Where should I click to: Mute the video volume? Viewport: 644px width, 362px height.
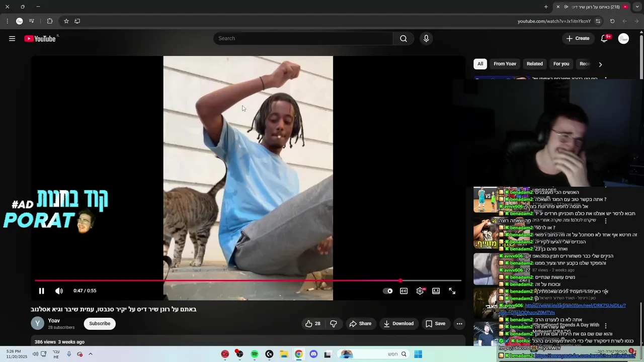(59, 291)
